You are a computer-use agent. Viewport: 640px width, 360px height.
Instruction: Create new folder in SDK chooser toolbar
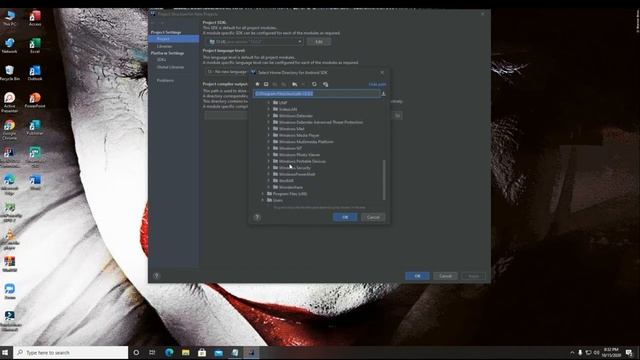(294, 84)
